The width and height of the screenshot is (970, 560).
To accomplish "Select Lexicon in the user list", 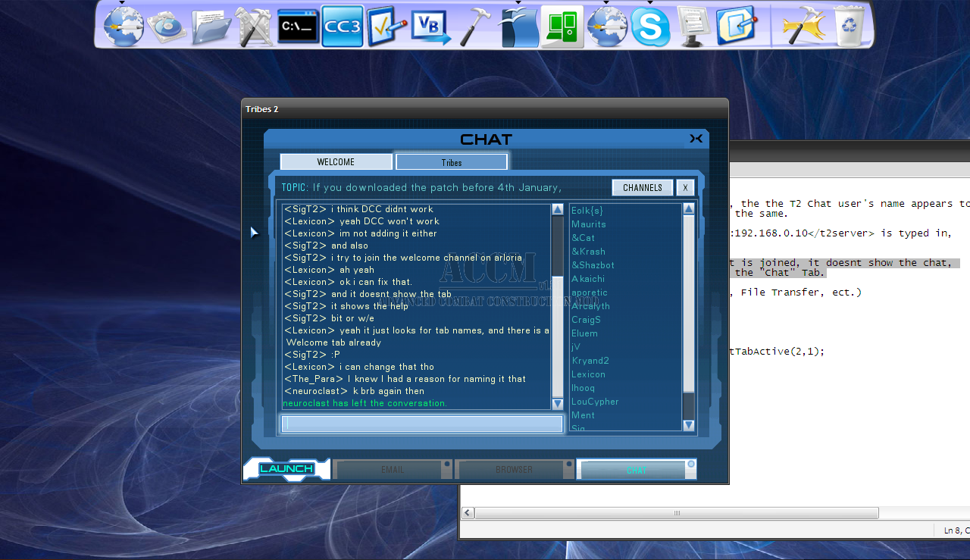I will tap(589, 374).
